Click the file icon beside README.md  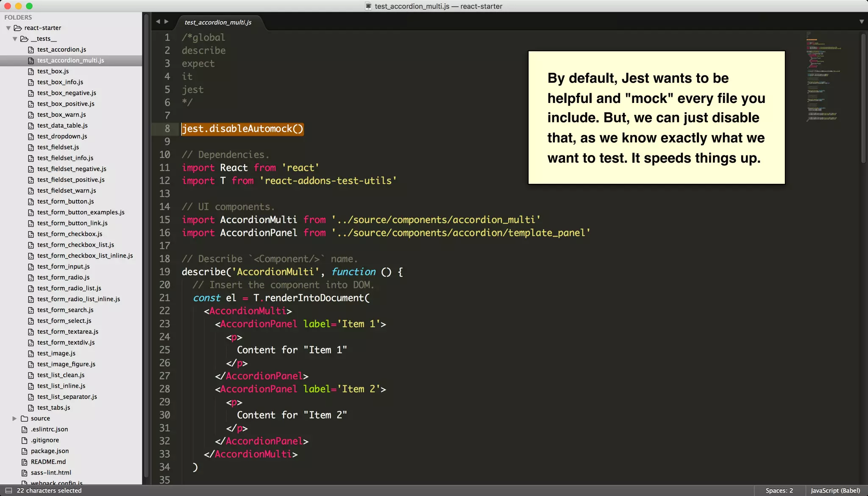[x=25, y=462]
